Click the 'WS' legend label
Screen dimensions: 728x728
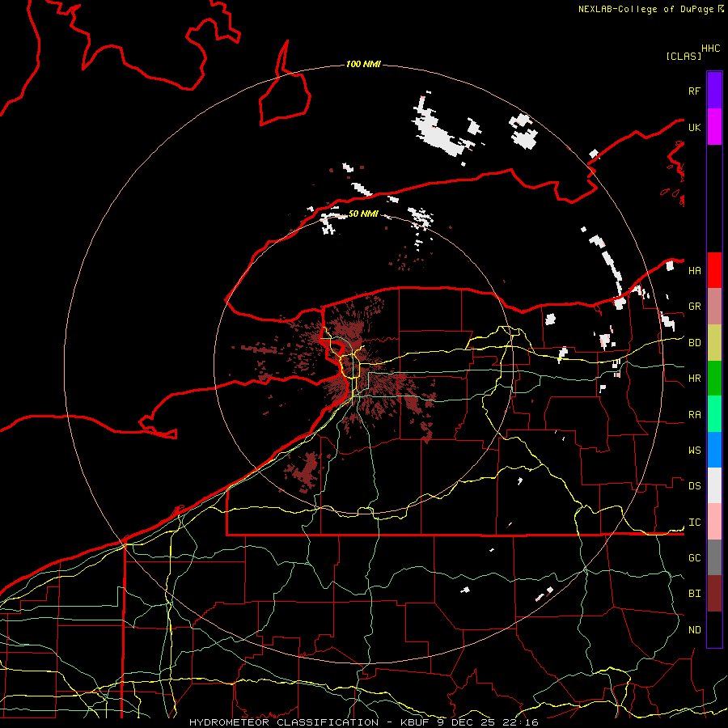(694, 451)
